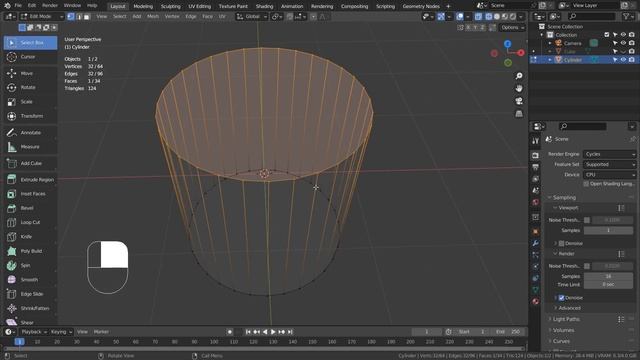The height and width of the screenshot is (360, 640).
Task: Click the play animation button
Action: click(x=273, y=332)
